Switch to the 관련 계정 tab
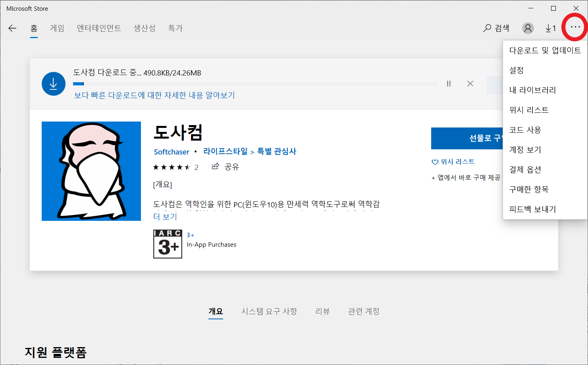The height and width of the screenshot is (365, 588). click(x=364, y=311)
